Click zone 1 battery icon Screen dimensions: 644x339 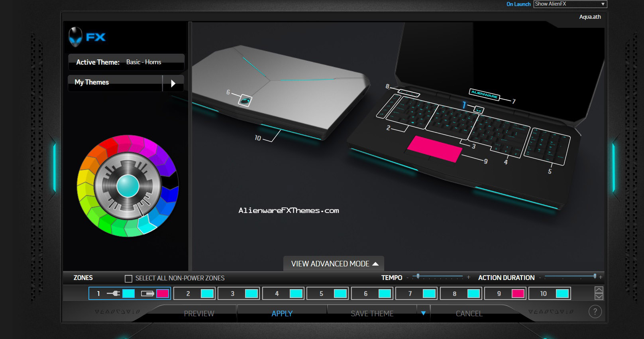[x=147, y=294]
